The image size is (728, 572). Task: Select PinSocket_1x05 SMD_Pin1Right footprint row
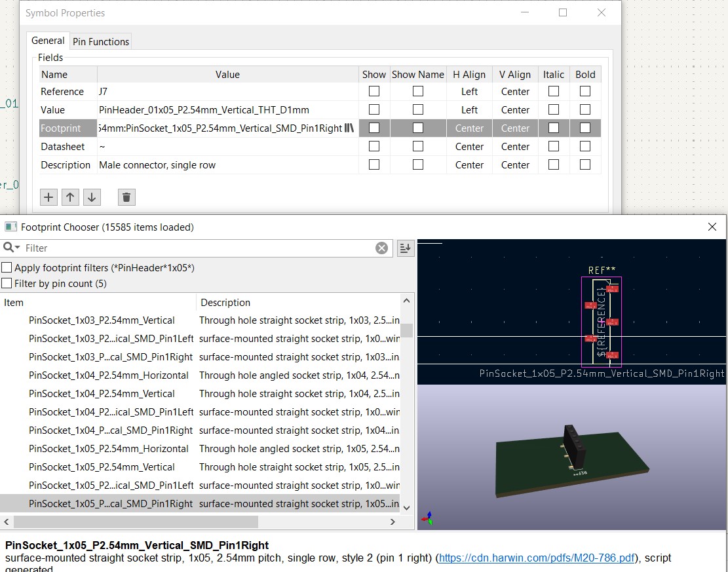click(x=200, y=504)
